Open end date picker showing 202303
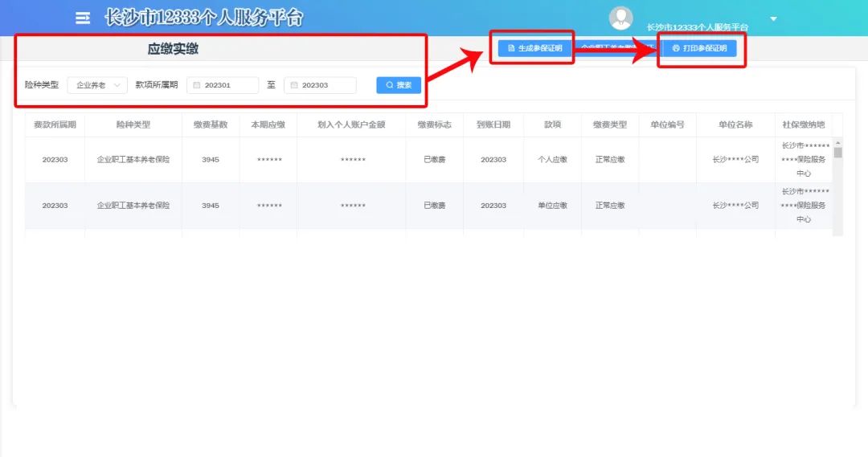Viewport: 868px width, 457px height. [x=321, y=85]
